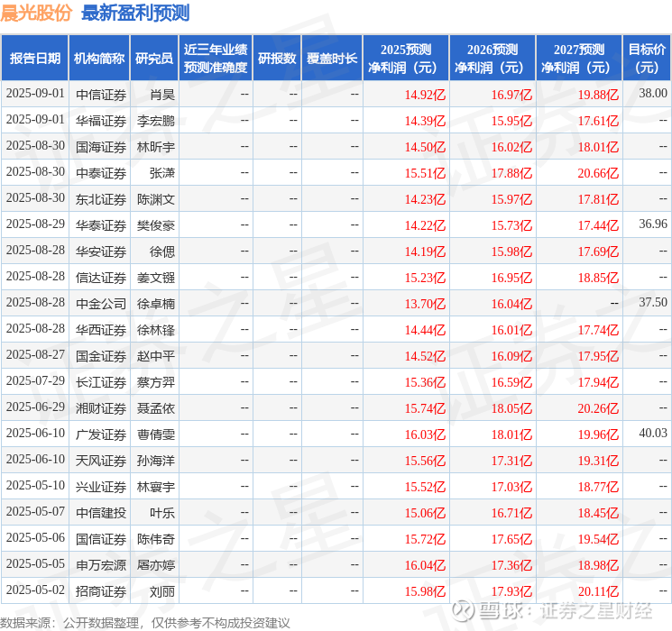Viewport: 672px width, 631px height.
Task: Click report date 2025-05-10
Action: pyautogui.click(x=35, y=485)
